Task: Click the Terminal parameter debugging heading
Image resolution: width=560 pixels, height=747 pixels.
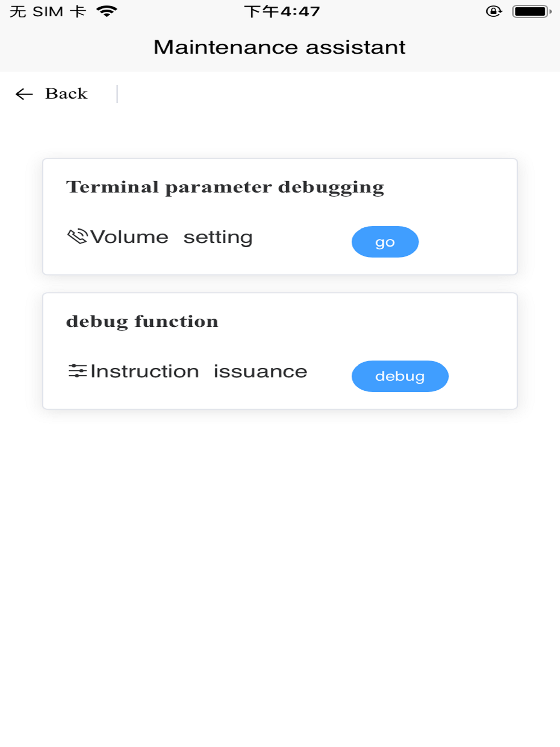Action: pyautogui.click(x=225, y=187)
